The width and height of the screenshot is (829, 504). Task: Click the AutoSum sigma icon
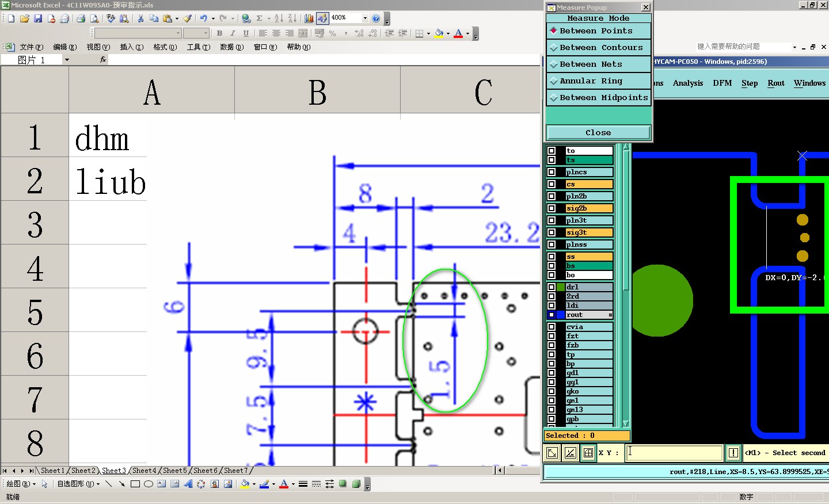point(260,18)
